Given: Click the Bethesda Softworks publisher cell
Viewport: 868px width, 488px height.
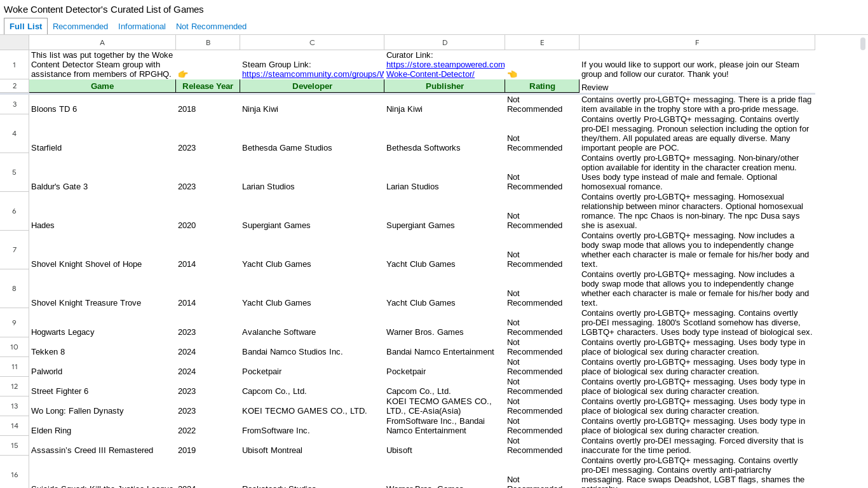Looking at the screenshot, I should point(445,133).
